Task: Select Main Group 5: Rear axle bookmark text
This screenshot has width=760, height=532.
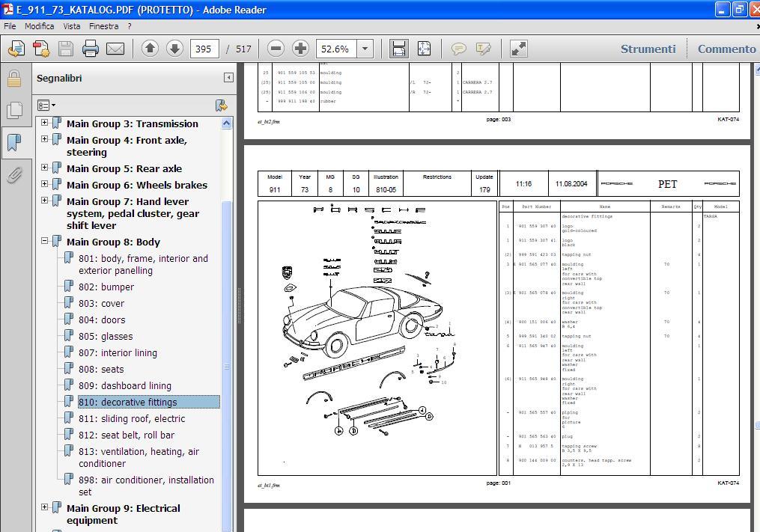Action: [x=124, y=168]
